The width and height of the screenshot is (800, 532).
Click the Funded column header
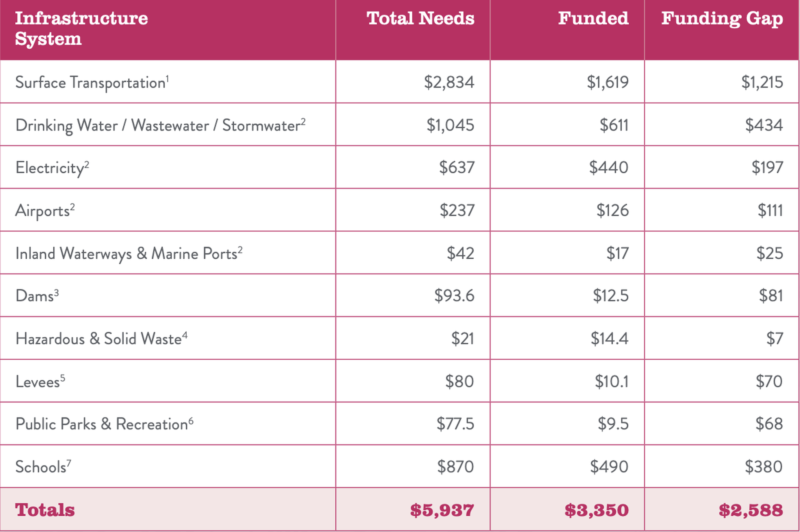click(x=593, y=18)
